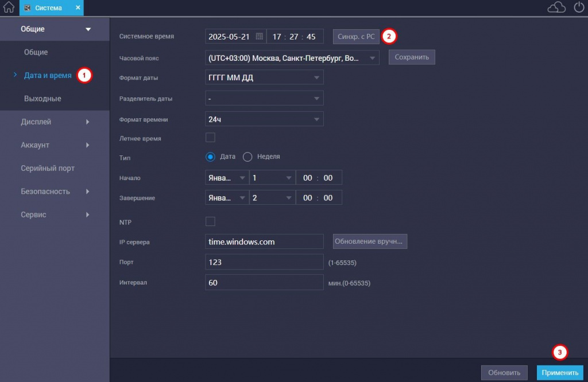Click the power icon in top right
The width and height of the screenshot is (588, 382).
[x=578, y=7]
